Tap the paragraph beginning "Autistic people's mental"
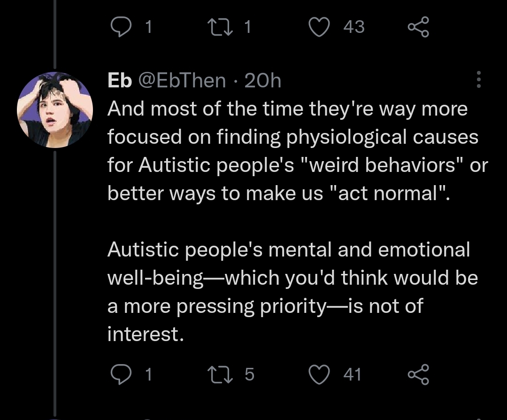The image size is (507, 420). pos(292,291)
